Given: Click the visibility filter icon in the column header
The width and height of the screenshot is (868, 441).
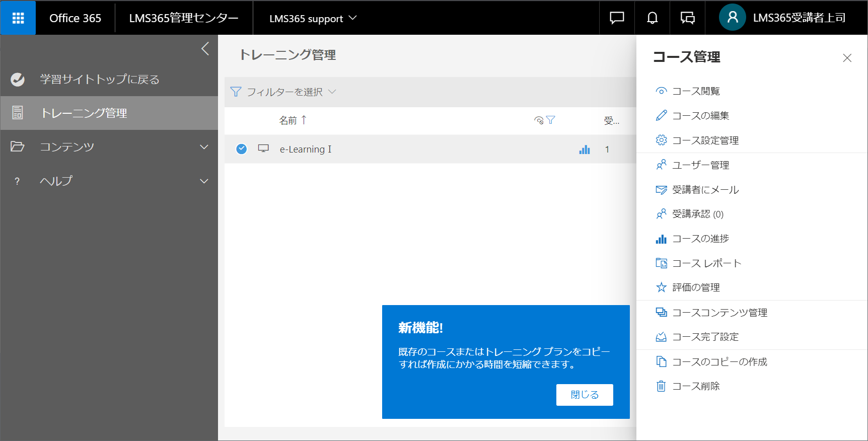Looking at the screenshot, I should coord(544,120).
